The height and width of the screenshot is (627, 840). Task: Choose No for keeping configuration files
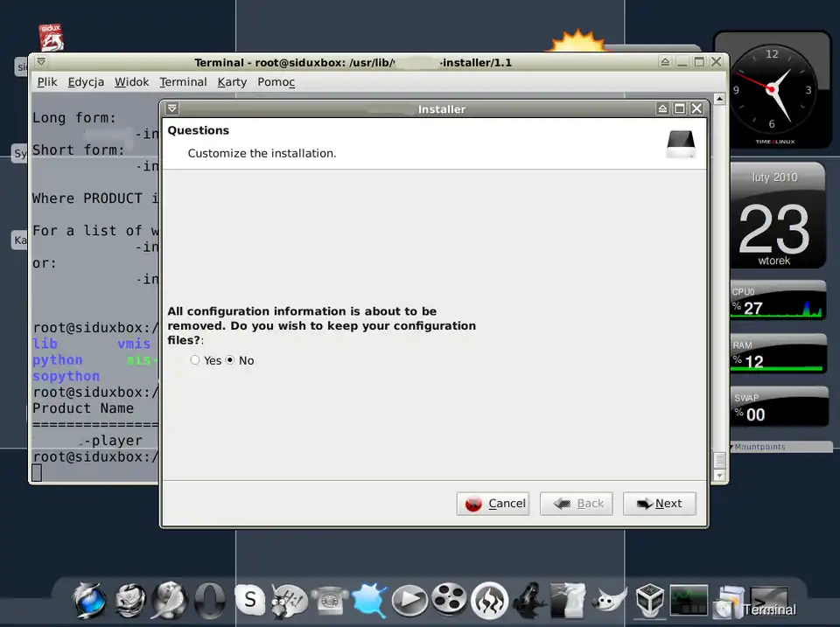(231, 360)
